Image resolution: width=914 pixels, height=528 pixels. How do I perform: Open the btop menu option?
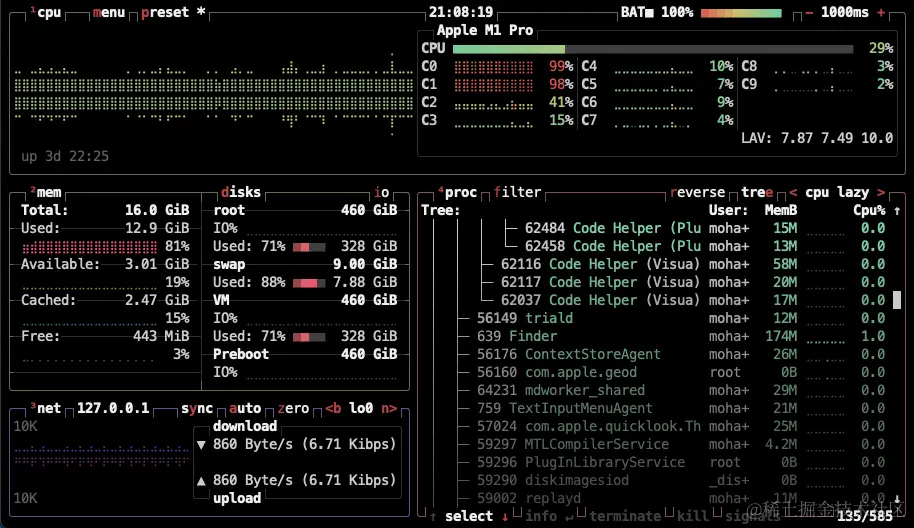click(109, 12)
